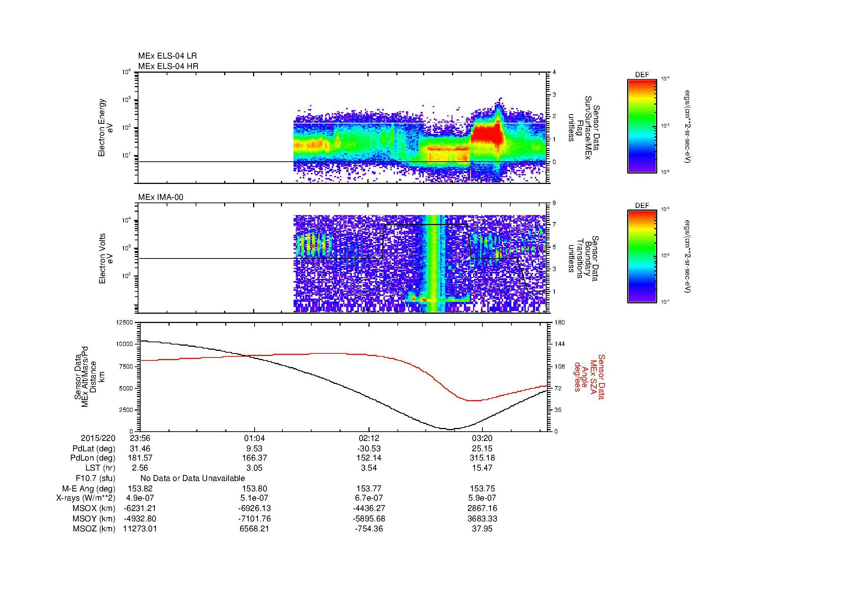Click the time tick label '03:20'
Viewport: 868px width, 613px height.
point(482,438)
